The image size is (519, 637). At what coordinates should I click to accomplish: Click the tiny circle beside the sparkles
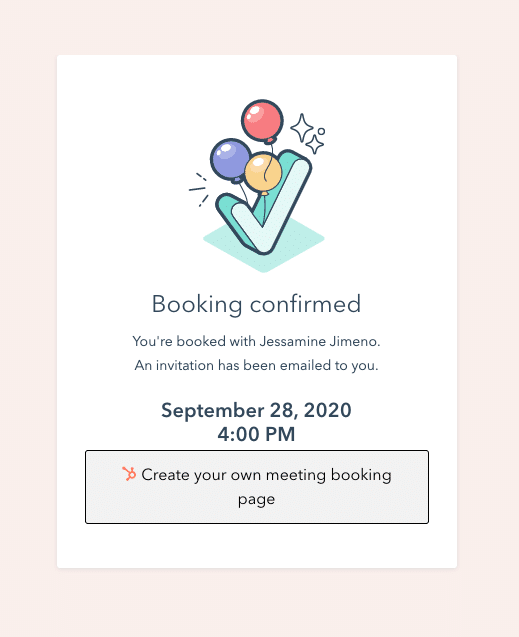click(321, 131)
